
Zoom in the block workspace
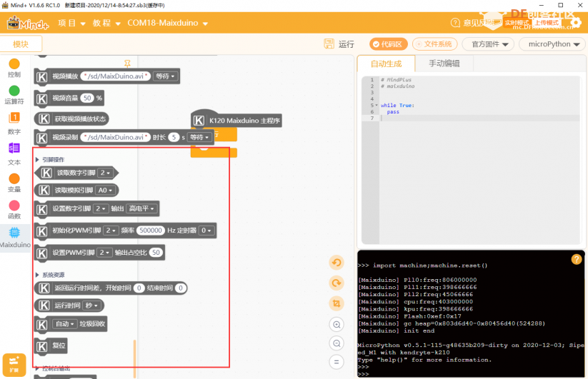pos(337,324)
